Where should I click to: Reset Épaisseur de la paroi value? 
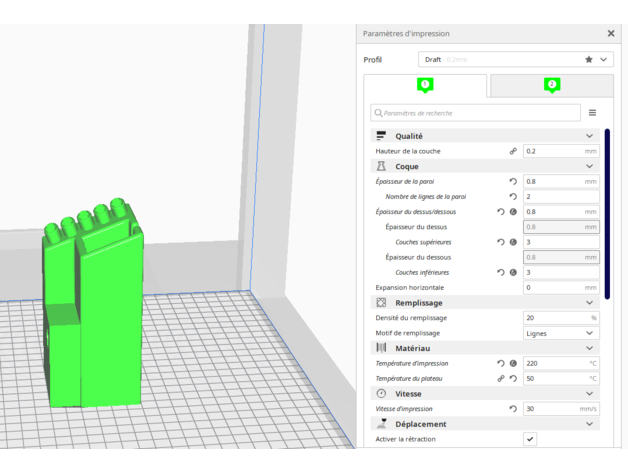click(513, 182)
